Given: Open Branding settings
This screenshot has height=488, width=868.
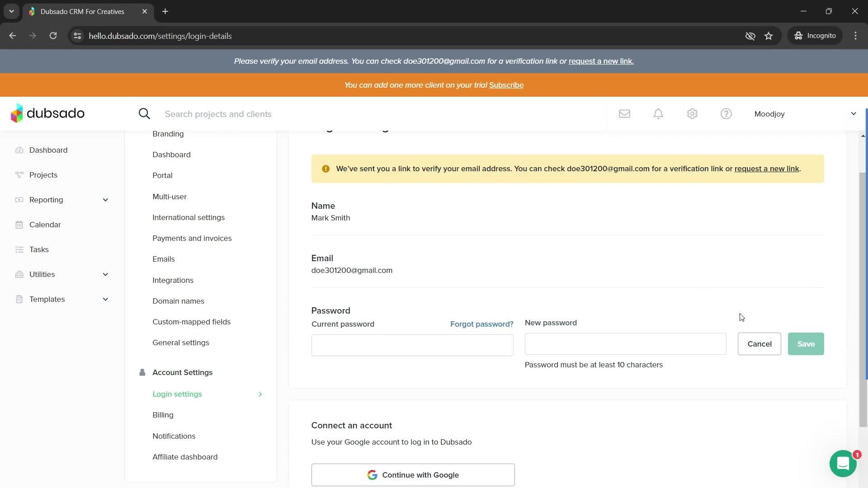Looking at the screenshot, I should click(x=168, y=134).
